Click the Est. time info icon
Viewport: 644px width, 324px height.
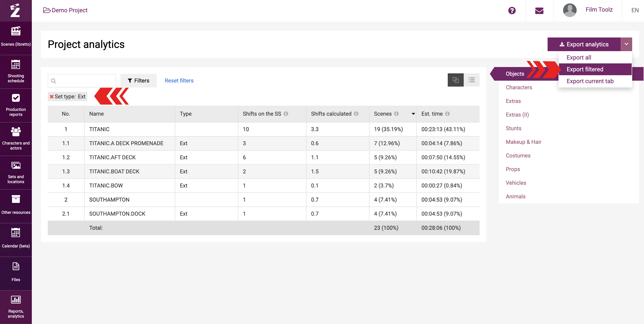[447, 114]
